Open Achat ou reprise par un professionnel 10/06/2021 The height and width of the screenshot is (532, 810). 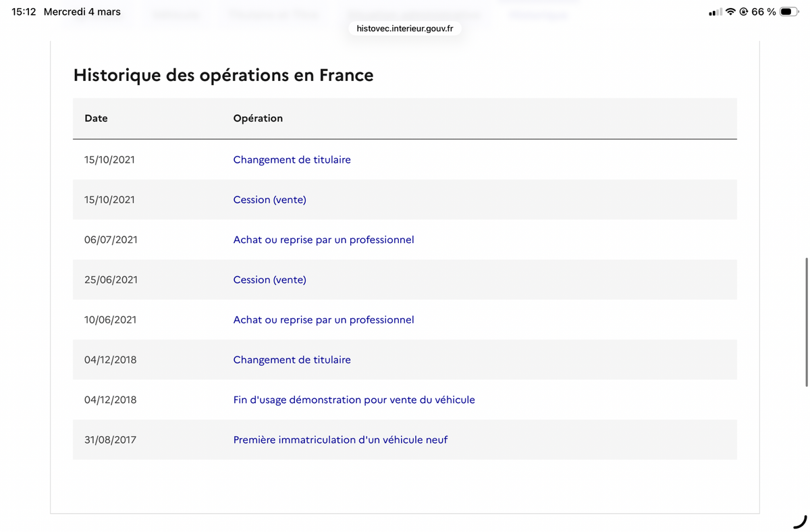[x=323, y=320]
